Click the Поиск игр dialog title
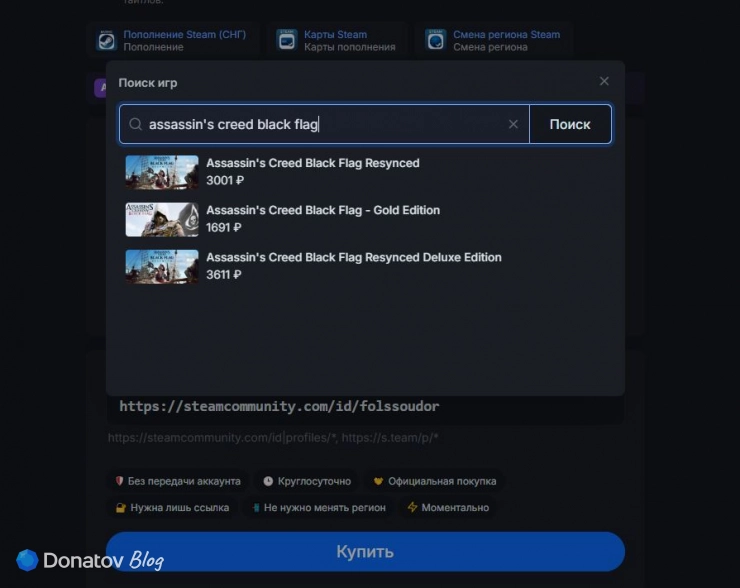The width and height of the screenshot is (740, 588). tap(148, 83)
